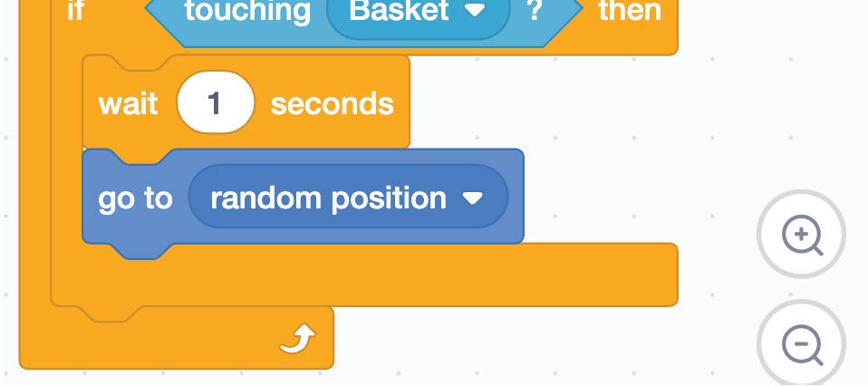Expand the random position dropdown arrow
The height and width of the screenshot is (386, 868).
coord(473,198)
